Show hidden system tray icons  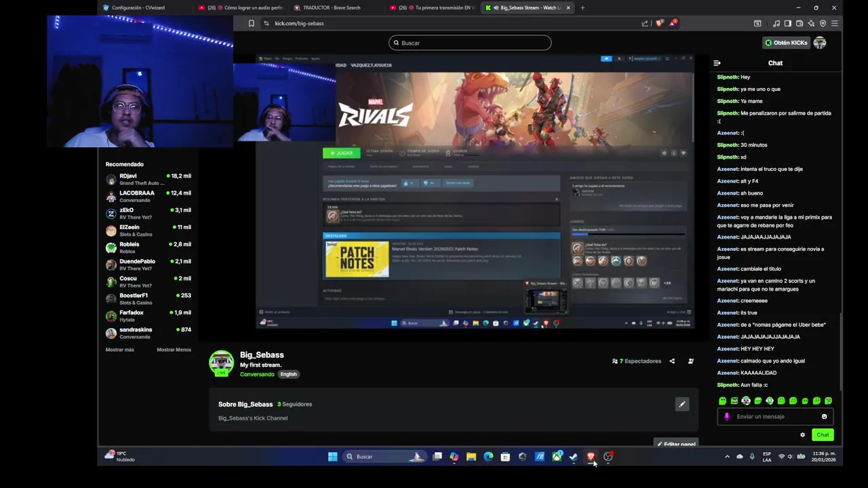pyautogui.click(x=727, y=457)
